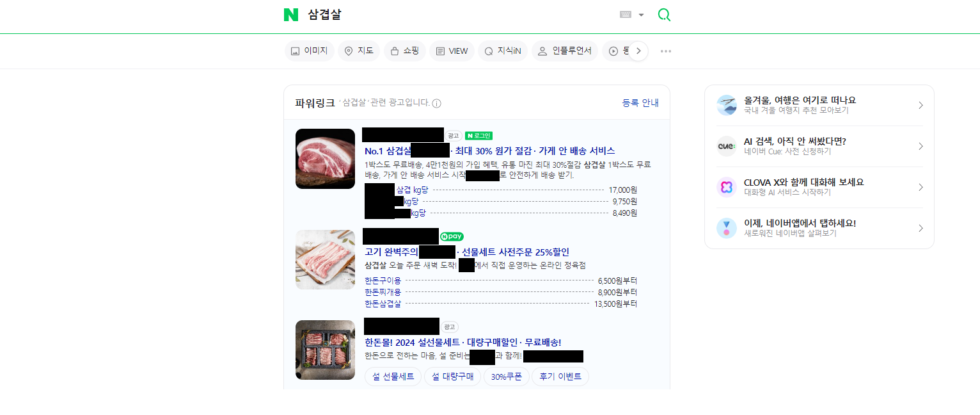Screen dimensions: 980x415
Task: Open the 등록 안내 link
Action: [x=640, y=102]
